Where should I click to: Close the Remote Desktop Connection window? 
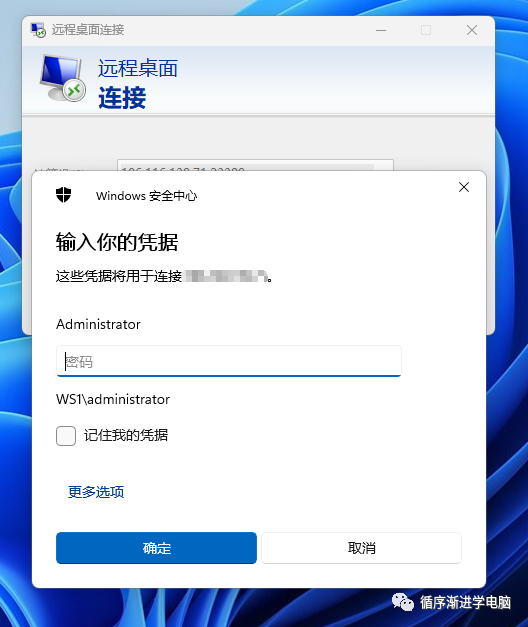[x=472, y=30]
